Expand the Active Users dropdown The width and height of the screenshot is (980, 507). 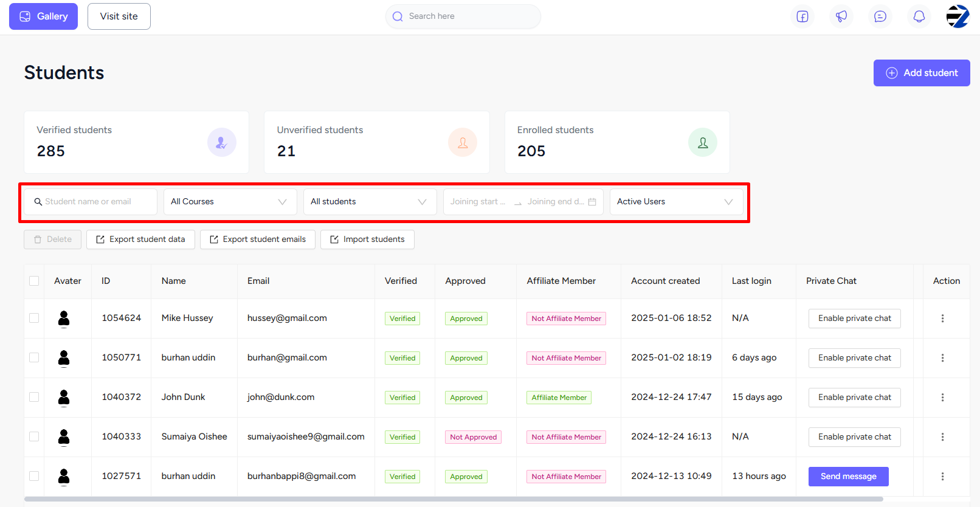point(676,202)
